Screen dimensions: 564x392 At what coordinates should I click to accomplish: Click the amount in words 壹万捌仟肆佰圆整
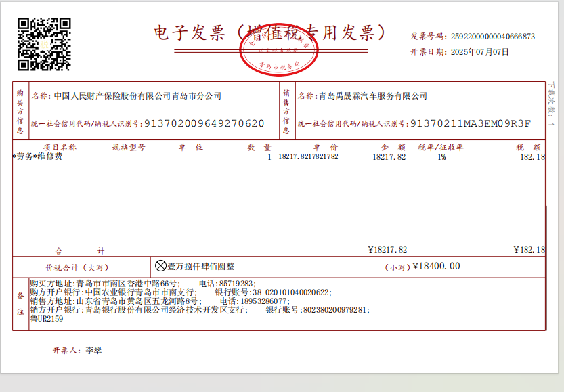[x=201, y=267]
